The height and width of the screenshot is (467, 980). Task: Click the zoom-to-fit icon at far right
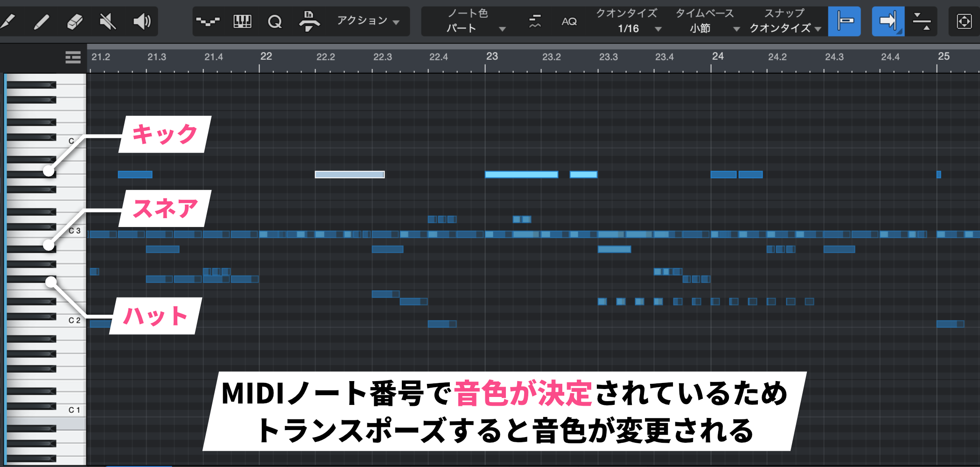point(964,21)
